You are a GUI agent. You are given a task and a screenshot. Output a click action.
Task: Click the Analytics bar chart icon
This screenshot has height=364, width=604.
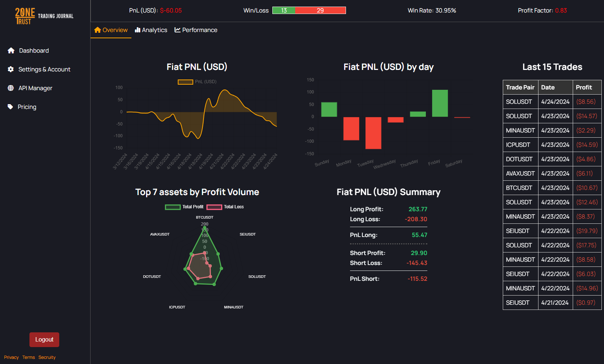point(138,30)
